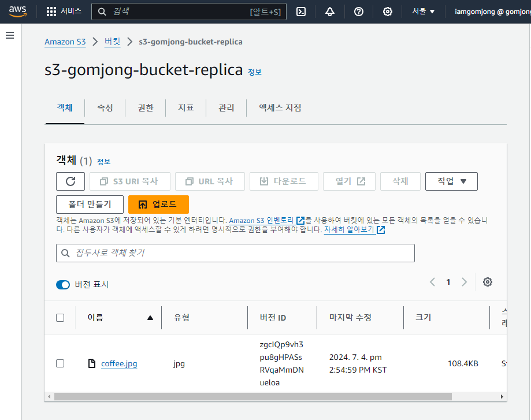
Task: Click the 업로드 upload button
Action: (x=158, y=205)
